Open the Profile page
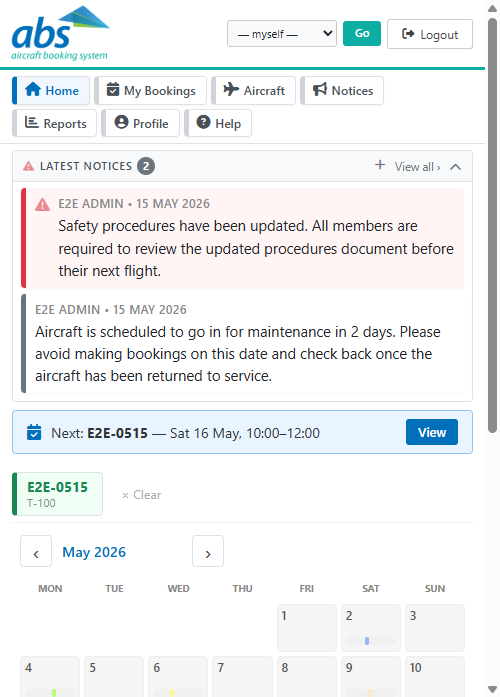 pos(141,123)
